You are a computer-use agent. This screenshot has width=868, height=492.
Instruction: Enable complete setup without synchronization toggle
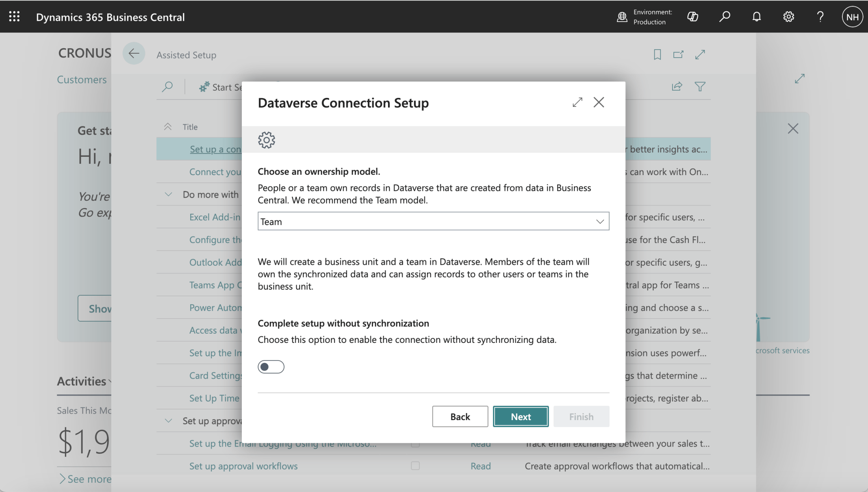[x=271, y=367]
